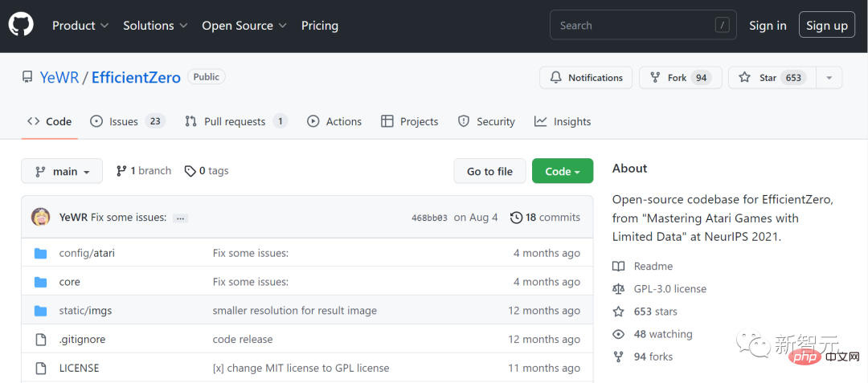Viewport: 868px width, 383px height.
Task: Click the config/atari folder icon
Action: [x=41, y=253]
